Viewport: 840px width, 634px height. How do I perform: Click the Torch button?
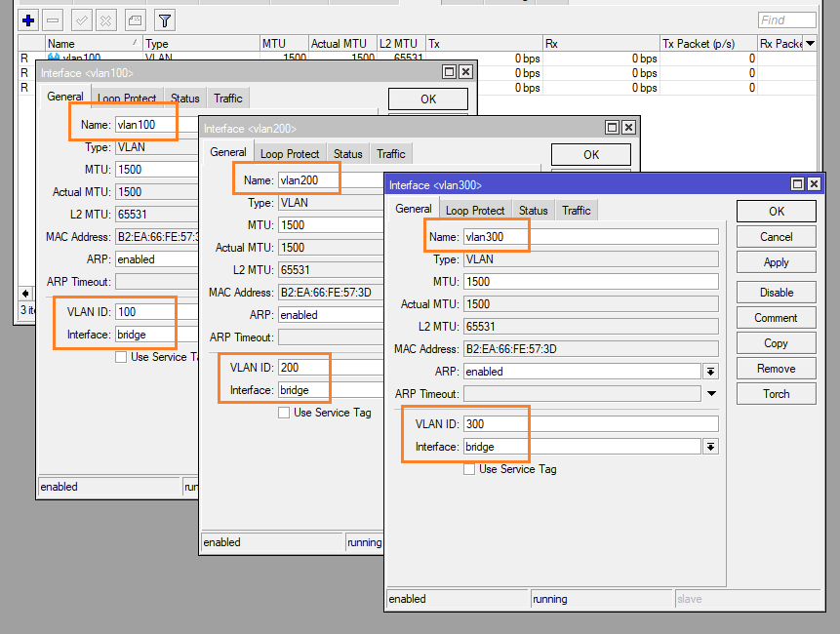click(776, 394)
